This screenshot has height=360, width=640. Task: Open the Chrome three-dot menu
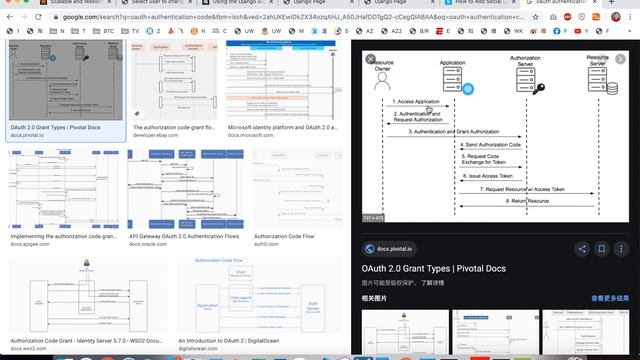pos(631,17)
